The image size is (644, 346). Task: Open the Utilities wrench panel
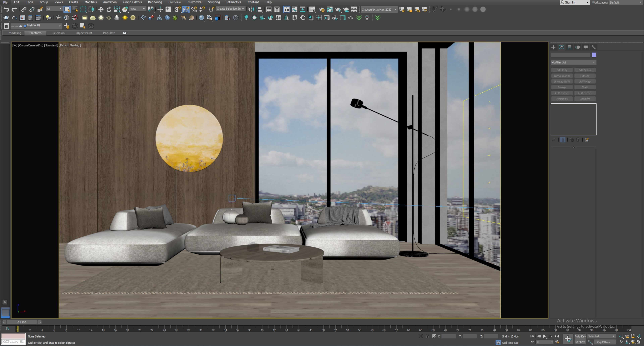594,47
